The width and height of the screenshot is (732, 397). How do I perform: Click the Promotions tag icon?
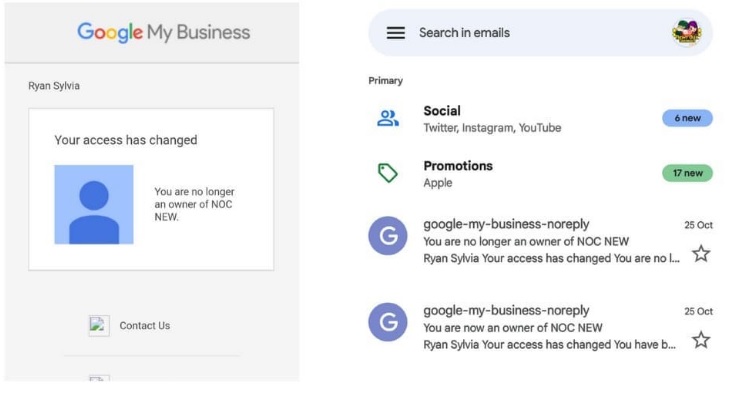pos(388,173)
